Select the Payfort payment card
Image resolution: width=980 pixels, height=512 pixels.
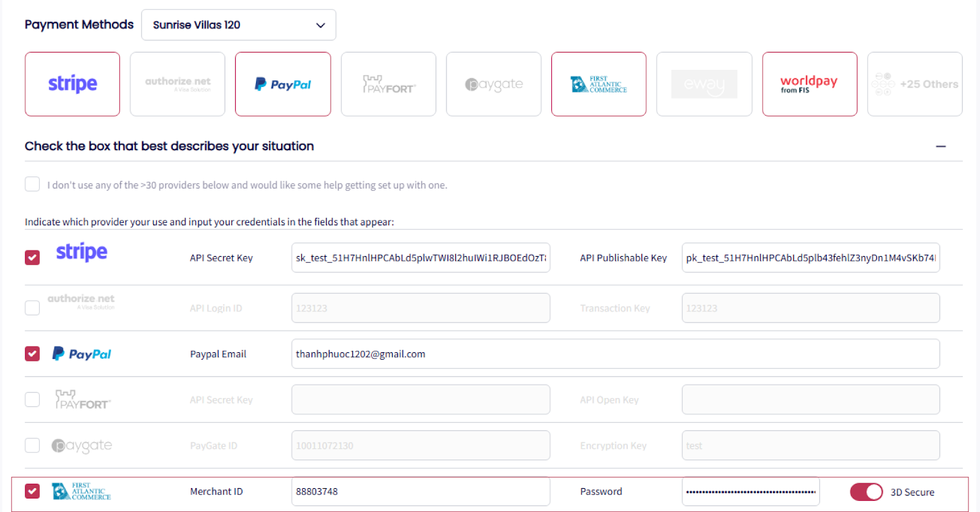(388, 84)
